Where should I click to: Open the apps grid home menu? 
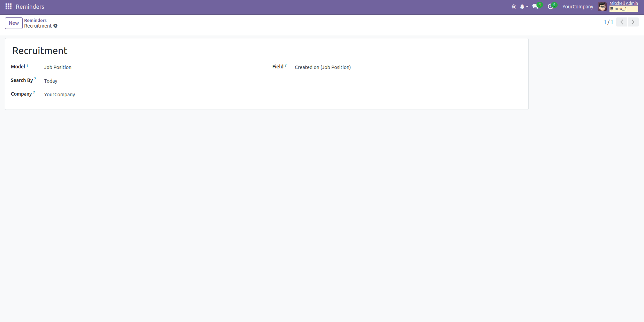[x=8, y=7]
